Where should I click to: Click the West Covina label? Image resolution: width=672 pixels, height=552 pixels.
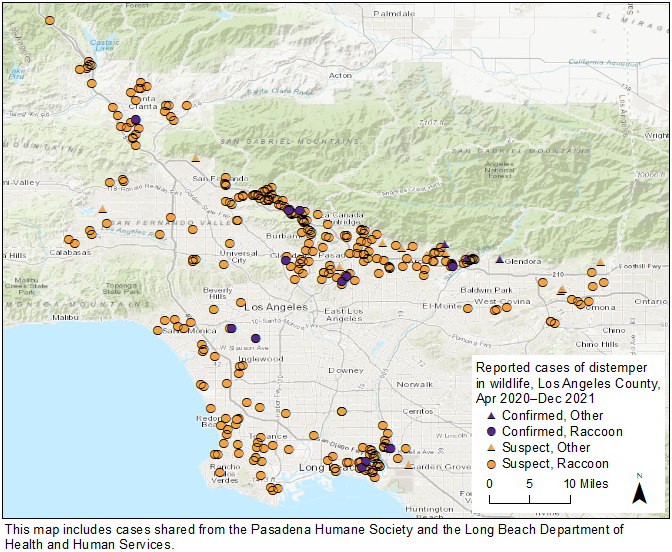(502, 301)
